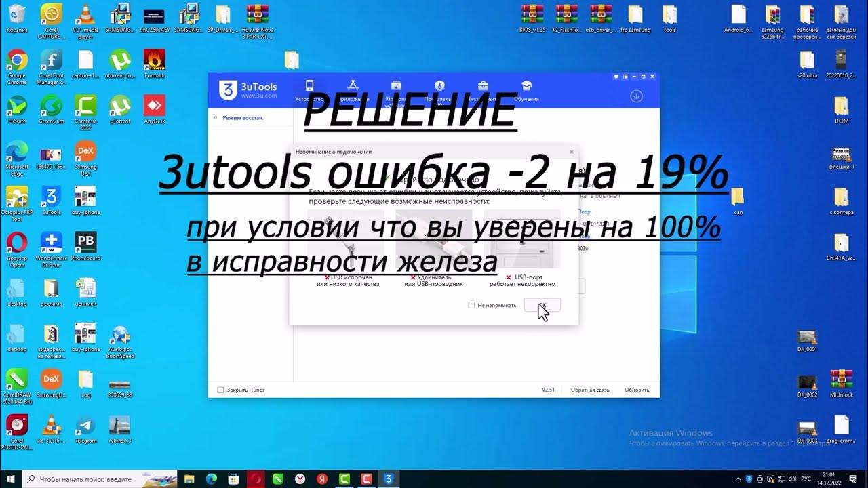Select Режим восстан. in the sidebar
Image resolution: width=868 pixels, height=488 pixels.
click(243, 118)
